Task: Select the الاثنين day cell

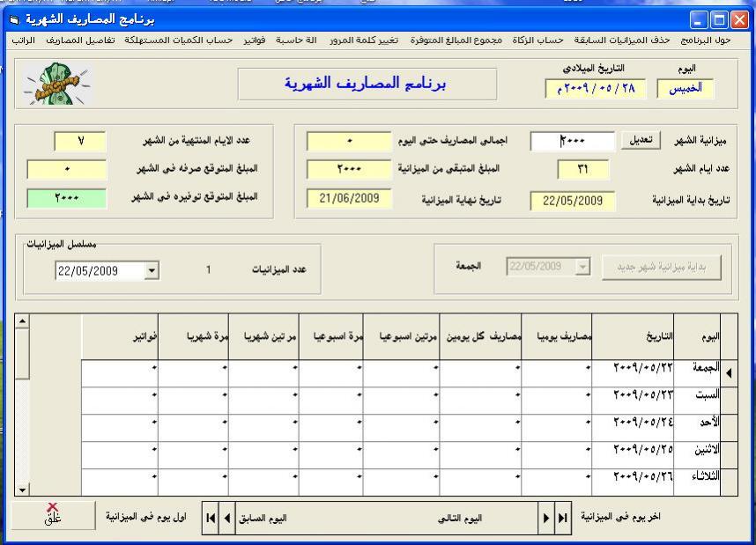Action: click(x=697, y=455)
